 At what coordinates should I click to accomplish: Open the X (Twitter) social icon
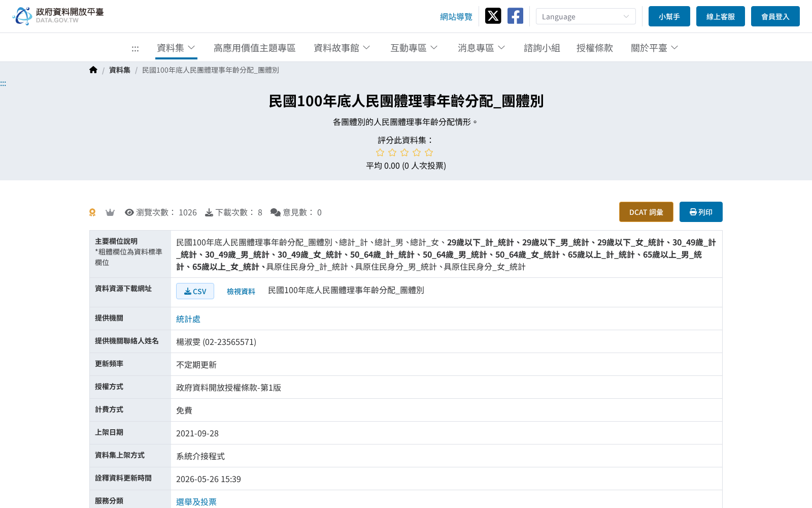coord(493,16)
